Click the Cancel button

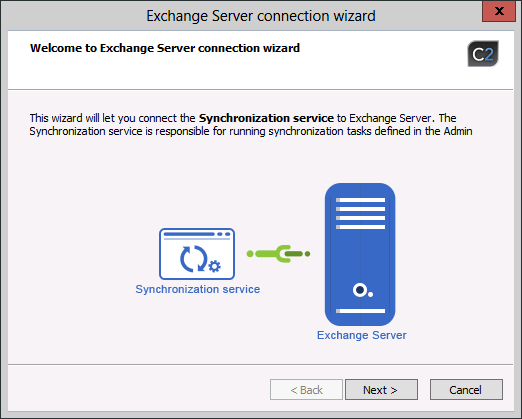coord(466,389)
